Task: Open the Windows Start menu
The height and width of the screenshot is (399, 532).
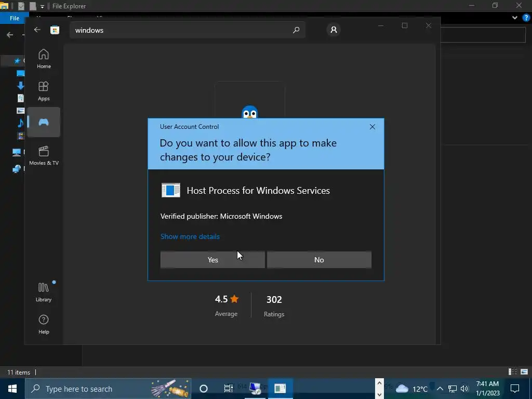Action: [x=12, y=389]
